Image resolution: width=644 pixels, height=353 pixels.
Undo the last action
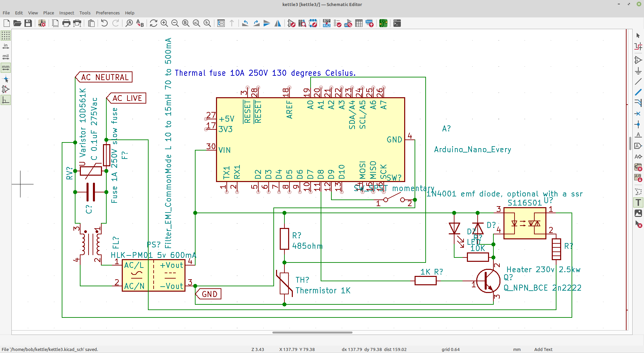(x=104, y=23)
